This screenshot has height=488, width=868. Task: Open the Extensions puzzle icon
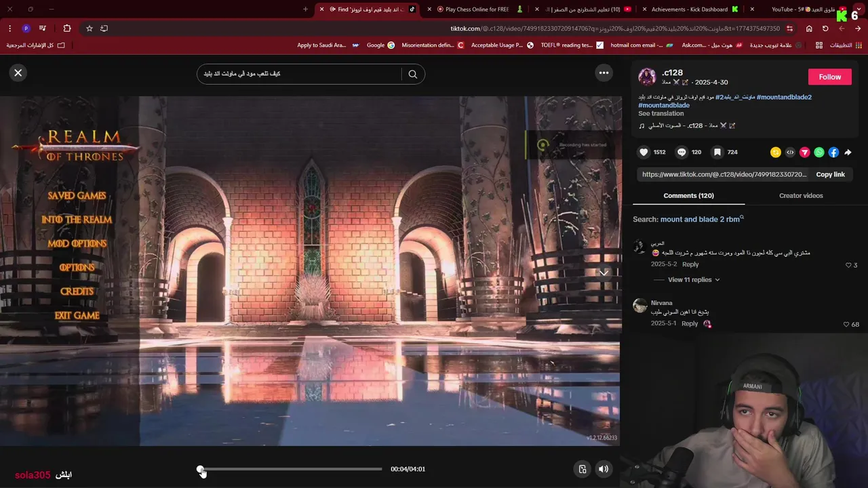(66, 28)
